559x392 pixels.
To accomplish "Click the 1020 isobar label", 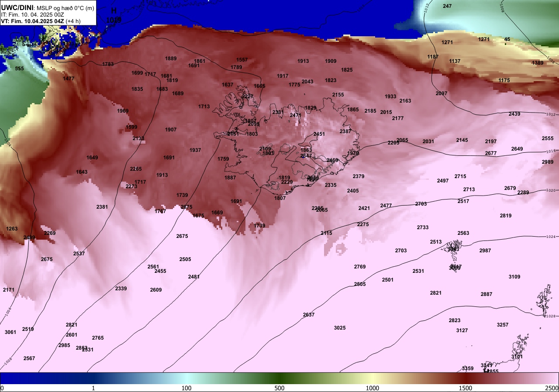I will tap(550, 190).
